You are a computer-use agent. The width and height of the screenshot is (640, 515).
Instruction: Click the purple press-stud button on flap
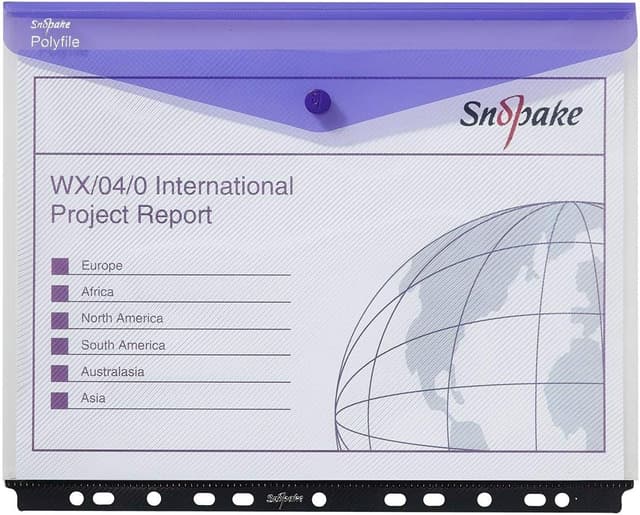(318, 99)
